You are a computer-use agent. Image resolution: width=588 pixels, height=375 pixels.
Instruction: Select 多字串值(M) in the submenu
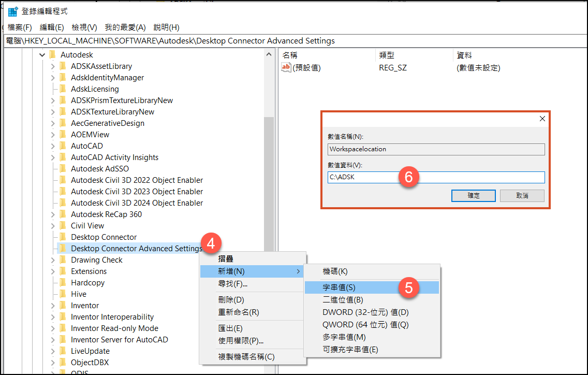[x=372, y=337]
